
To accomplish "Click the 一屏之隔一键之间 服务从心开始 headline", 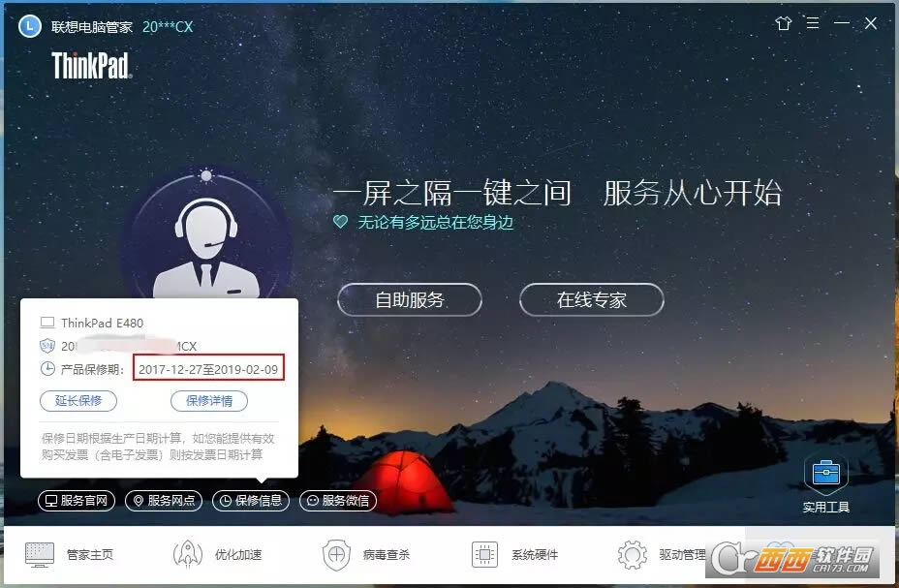I will pos(557,193).
